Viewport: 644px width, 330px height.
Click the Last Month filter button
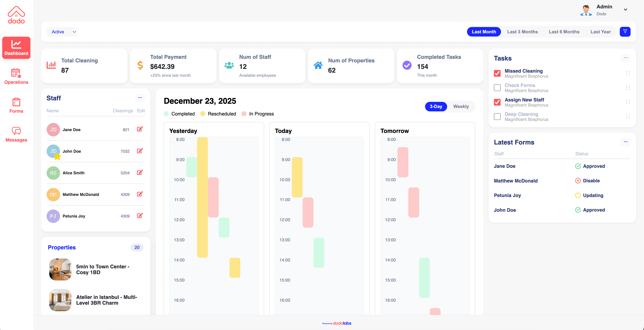484,32
